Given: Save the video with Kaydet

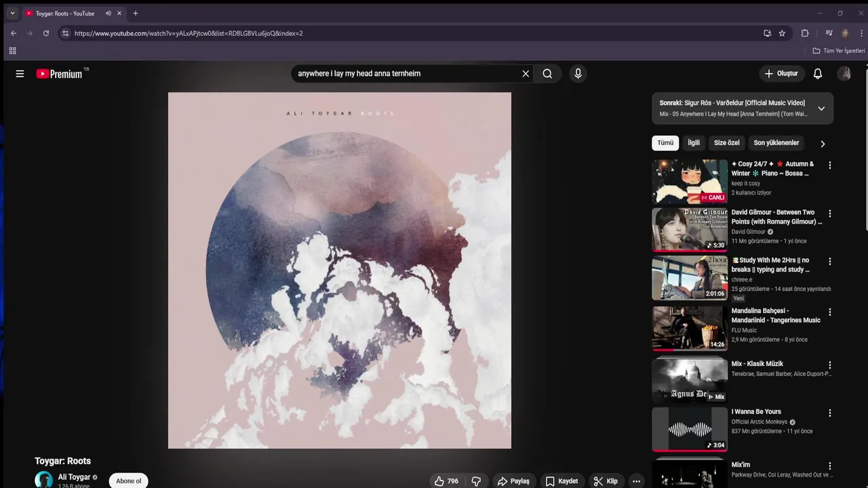Looking at the screenshot, I should tap(561, 481).
